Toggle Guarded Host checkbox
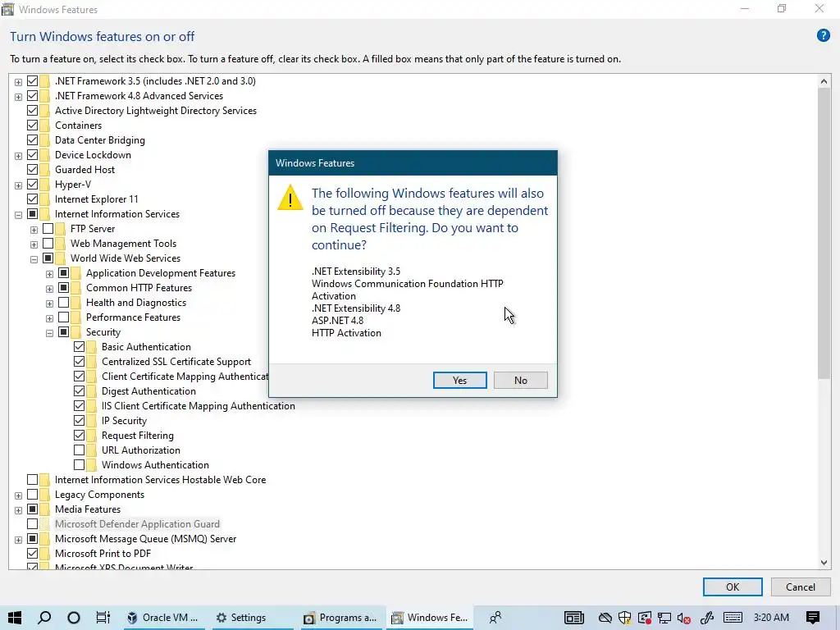Viewport: 840px width, 630px height. point(32,169)
